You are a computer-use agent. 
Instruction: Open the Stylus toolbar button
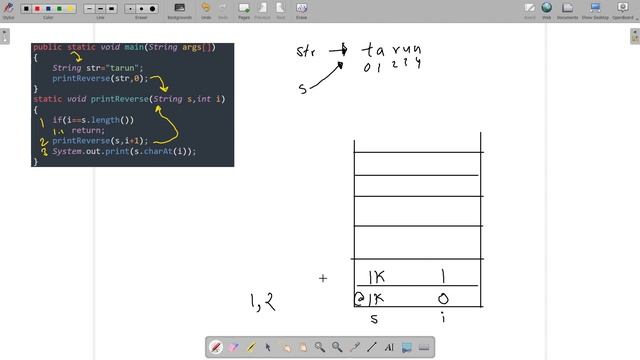coord(8,10)
